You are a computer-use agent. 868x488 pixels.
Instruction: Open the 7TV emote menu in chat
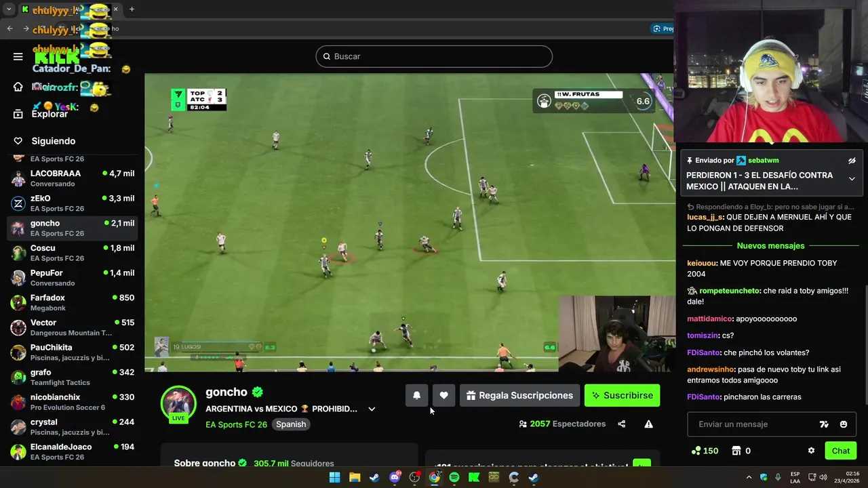824,424
